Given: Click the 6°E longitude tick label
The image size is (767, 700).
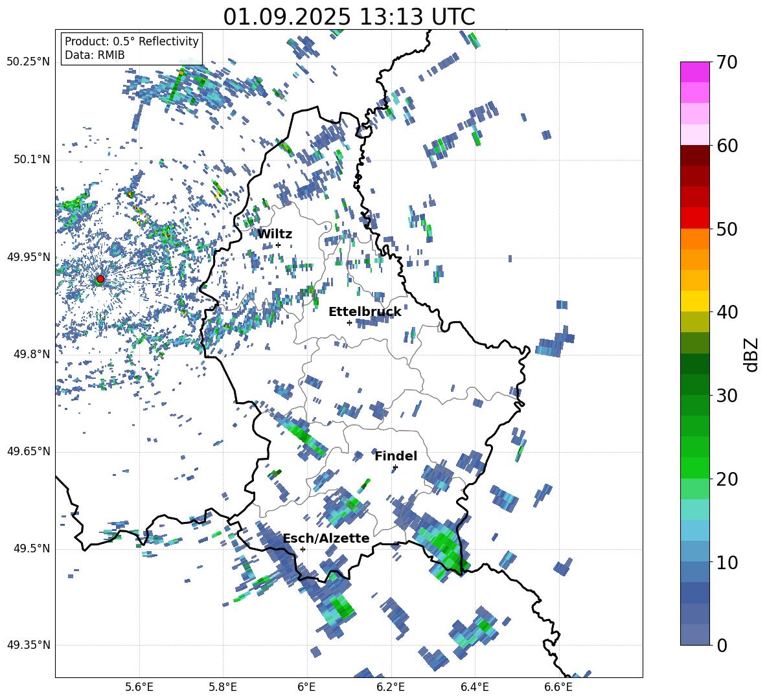Looking at the screenshot, I should [306, 687].
